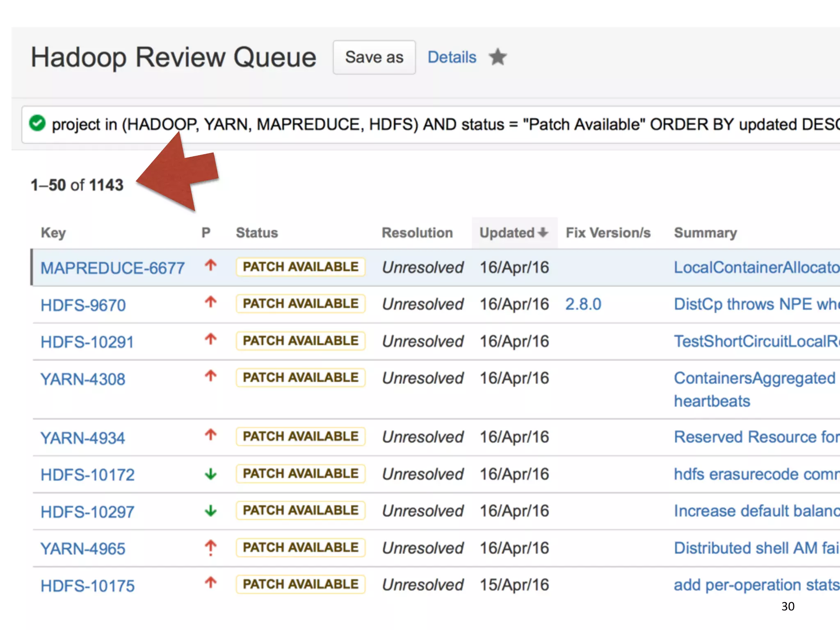Viewport: 840px width, 630px height.
Task: Sort by the Summary column header
Action: 705,233
